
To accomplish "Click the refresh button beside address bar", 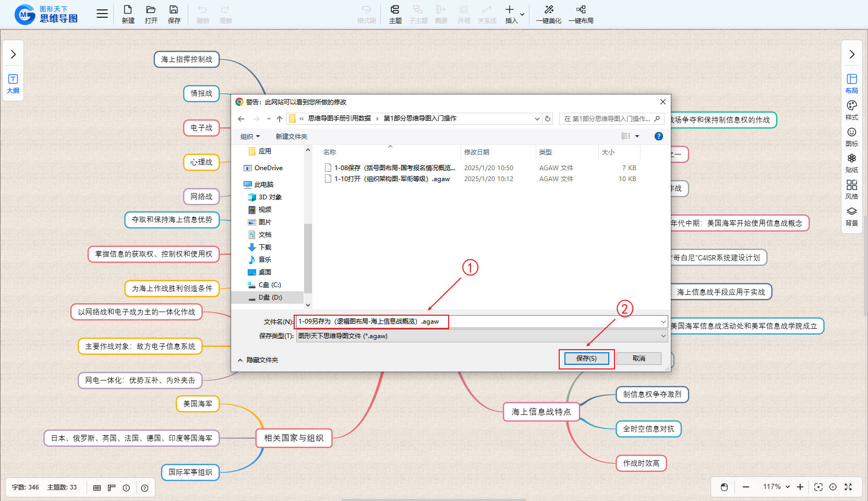I will coord(548,119).
